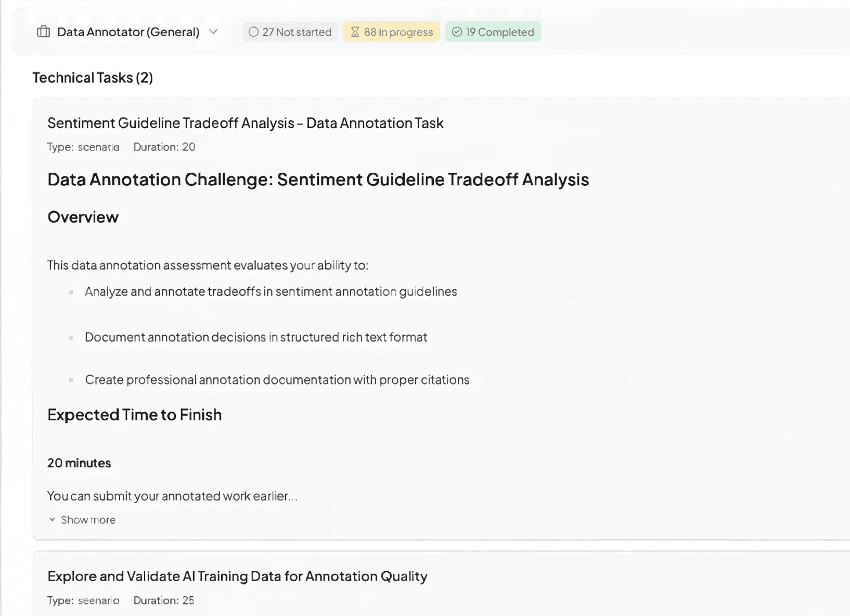Click the Expected Time to Finish heading
850x616 pixels.
point(134,415)
